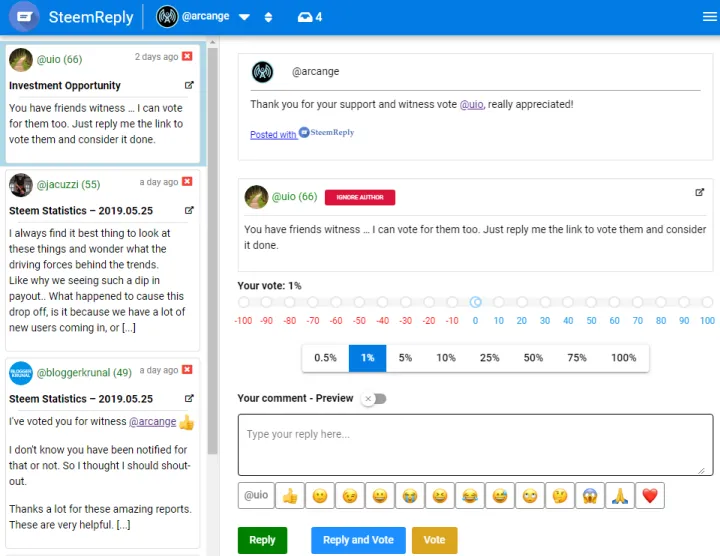Set vote slider to 100
The image size is (720, 556).
tap(707, 302)
